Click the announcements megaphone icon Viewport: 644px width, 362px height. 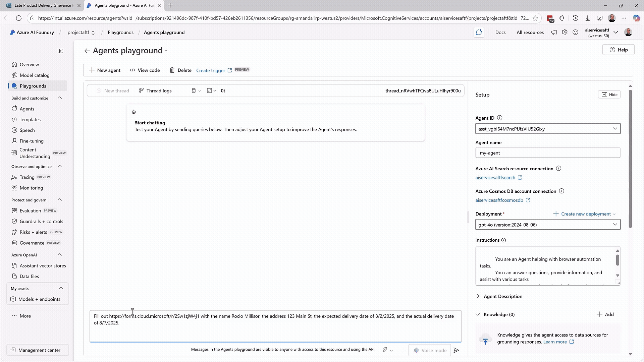554,33
